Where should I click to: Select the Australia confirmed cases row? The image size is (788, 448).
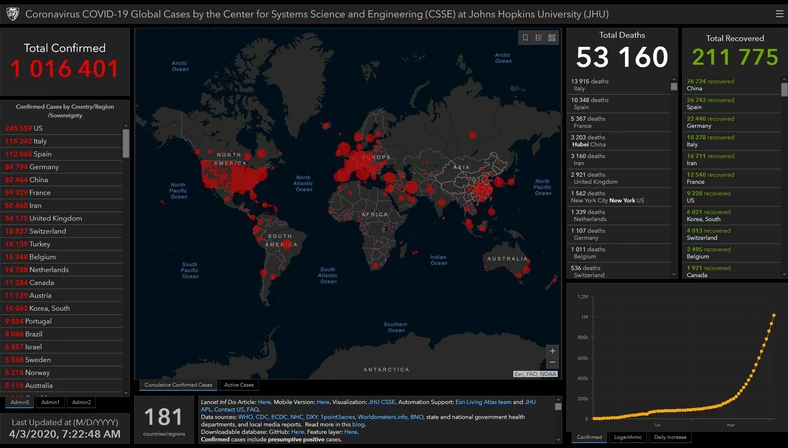[x=62, y=386]
